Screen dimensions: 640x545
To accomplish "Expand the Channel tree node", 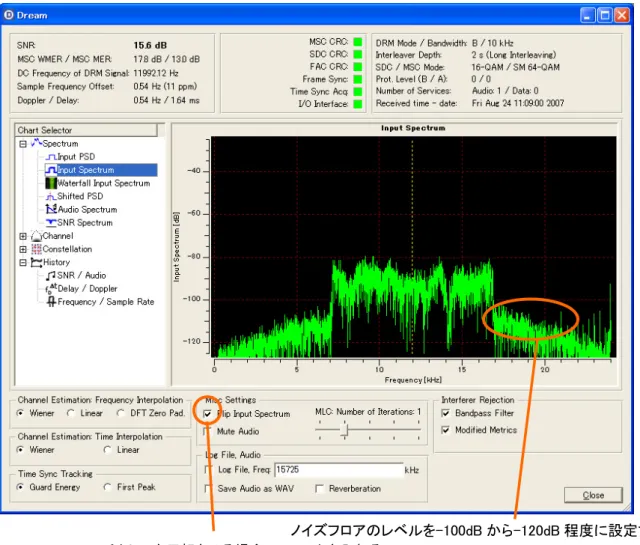I will click(x=23, y=236).
